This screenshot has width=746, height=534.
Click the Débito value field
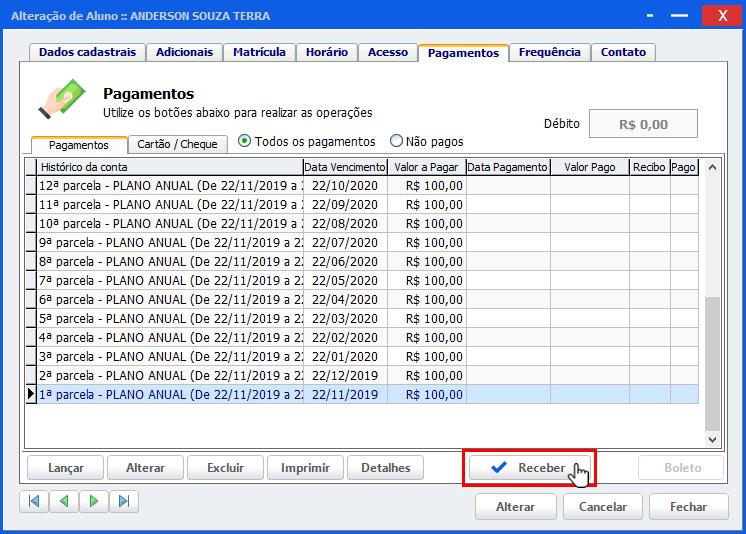643,124
